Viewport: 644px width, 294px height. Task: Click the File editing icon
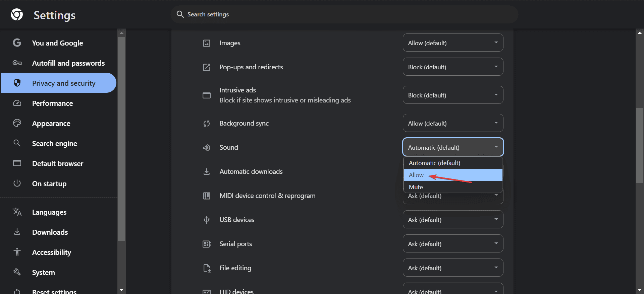[x=207, y=268]
